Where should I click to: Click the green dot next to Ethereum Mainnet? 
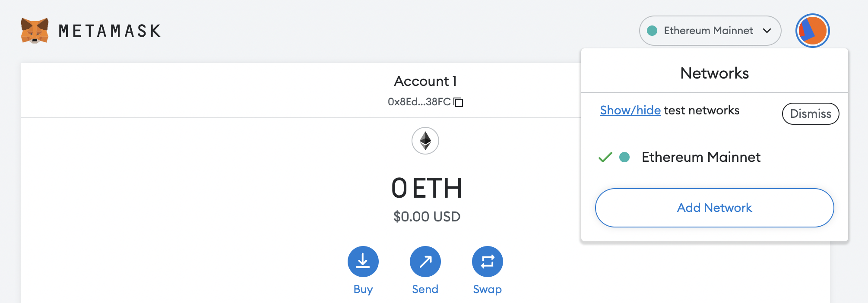625,157
